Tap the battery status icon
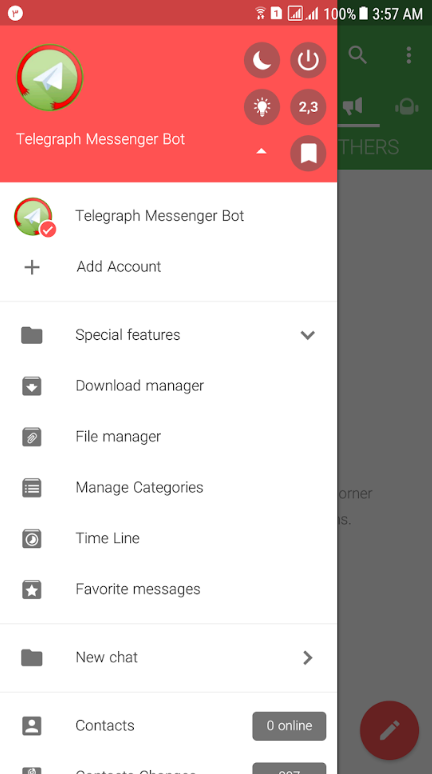The image size is (432, 774). [364, 13]
